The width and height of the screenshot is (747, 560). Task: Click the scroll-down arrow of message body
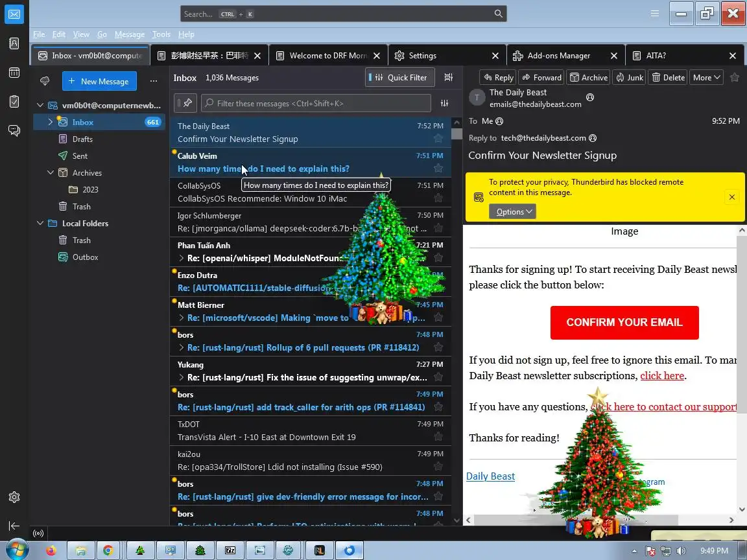pyautogui.click(x=742, y=509)
